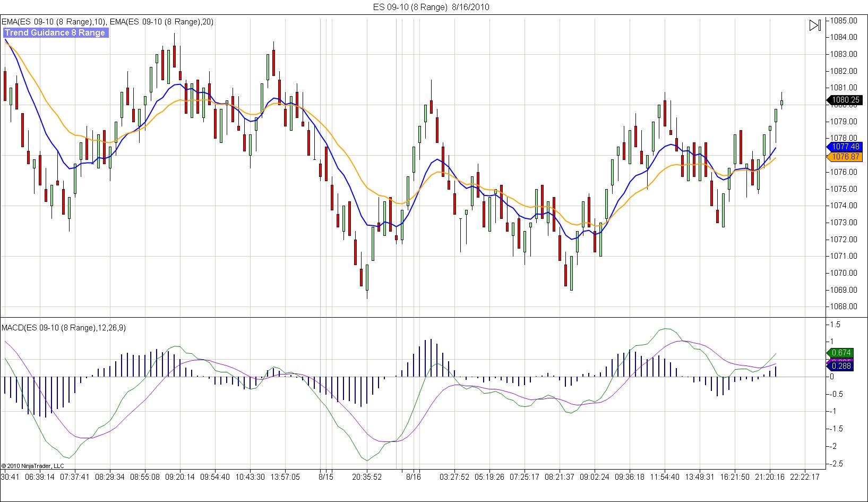Click the 8/16 date label on time axis
This screenshot has height=502, width=868.
click(414, 477)
